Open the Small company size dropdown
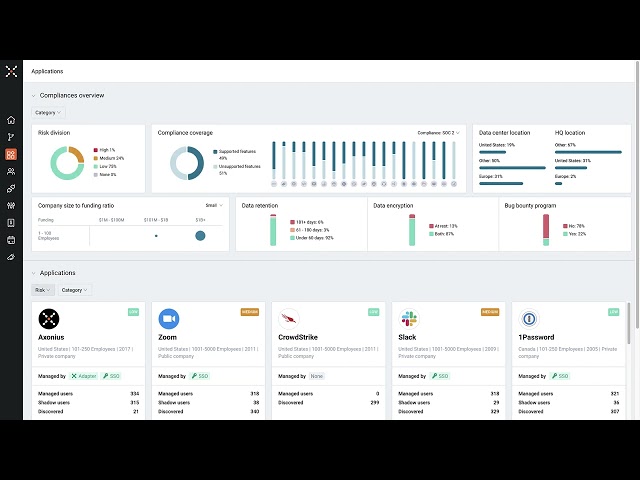 point(214,205)
